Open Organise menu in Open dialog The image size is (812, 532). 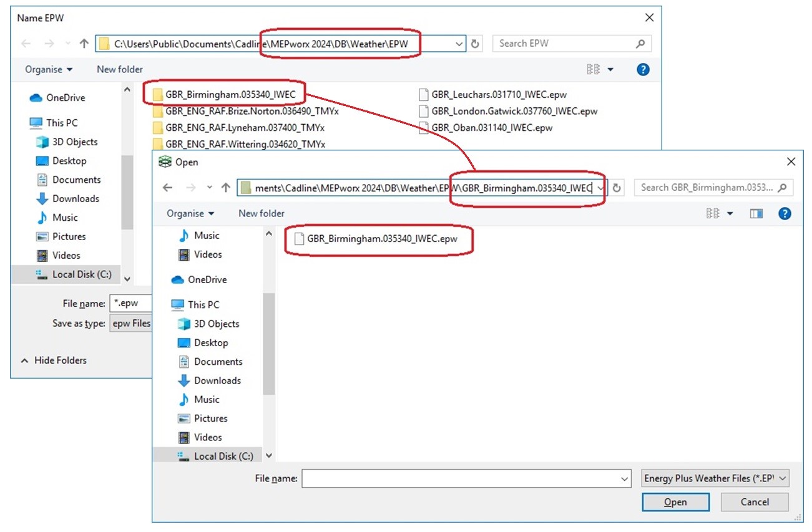(x=190, y=213)
